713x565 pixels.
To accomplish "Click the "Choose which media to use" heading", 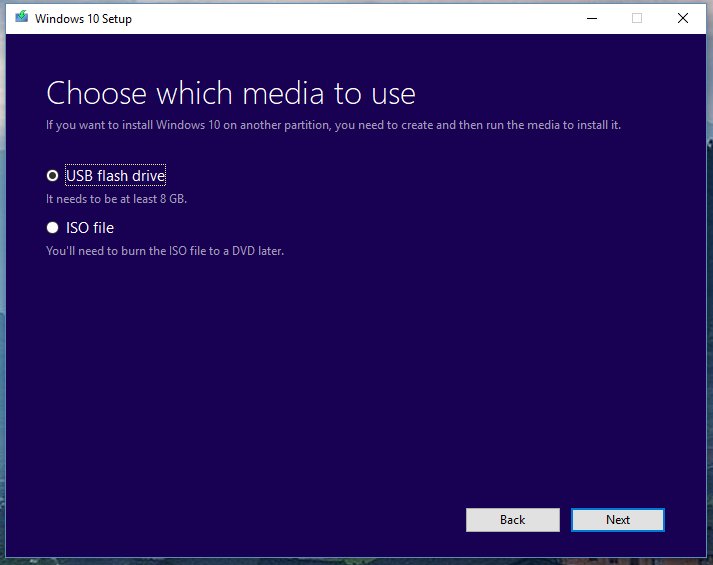I will [230, 94].
